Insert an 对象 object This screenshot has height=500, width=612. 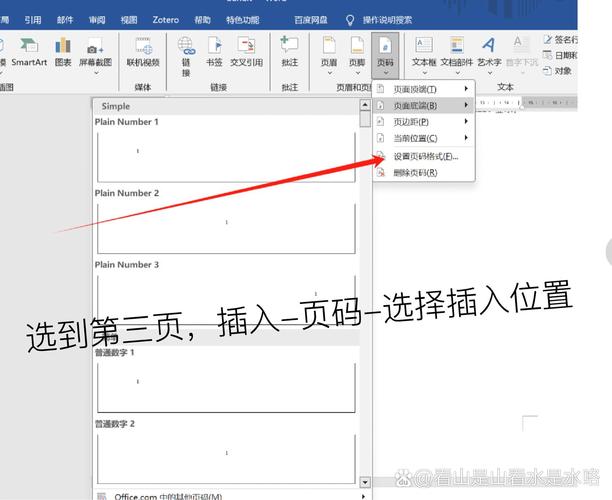pos(557,71)
